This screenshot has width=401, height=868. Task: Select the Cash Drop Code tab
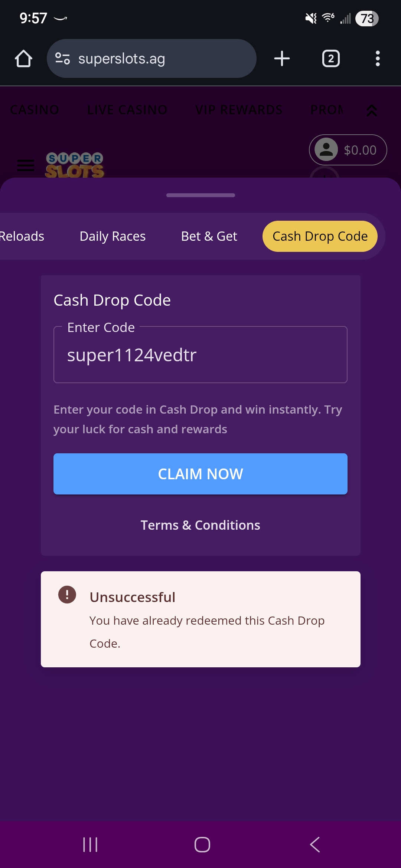point(320,236)
